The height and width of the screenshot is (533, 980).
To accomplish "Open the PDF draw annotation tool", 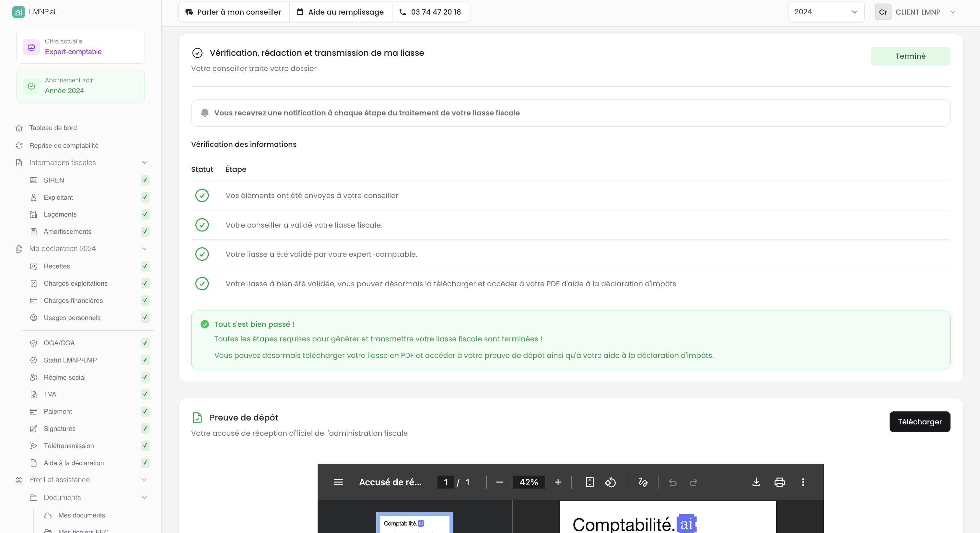I will tap(643, 482).
